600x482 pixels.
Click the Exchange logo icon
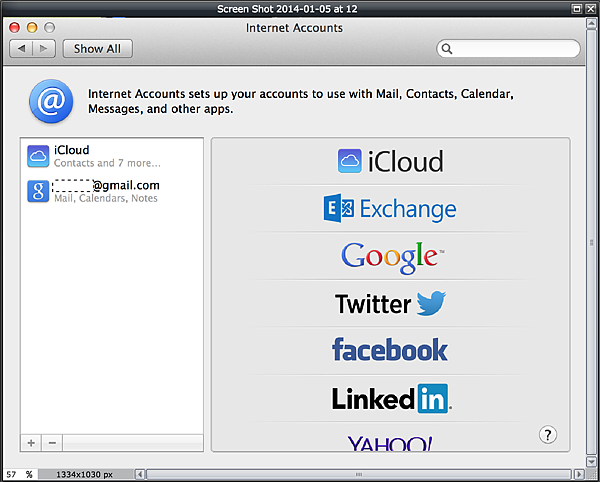pyautogui.click(x=339, y=208)
